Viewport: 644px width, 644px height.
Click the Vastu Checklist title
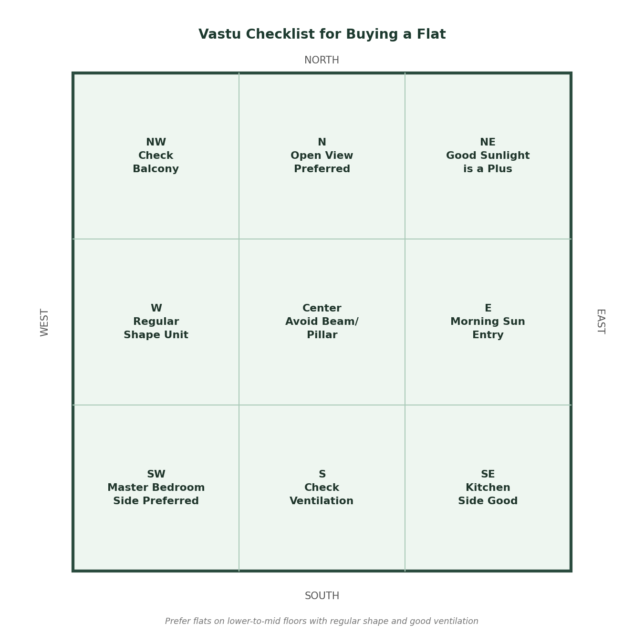click(x=322, y=34)
